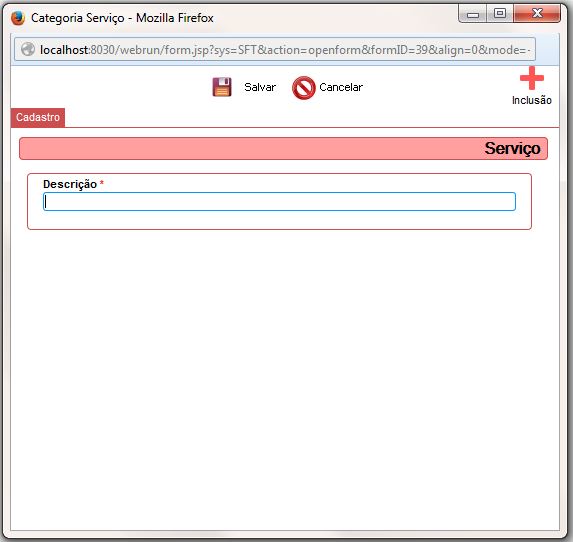The image size is (573, 542).
Task: Click the Cancelar text button
Action: pos(341,87)
